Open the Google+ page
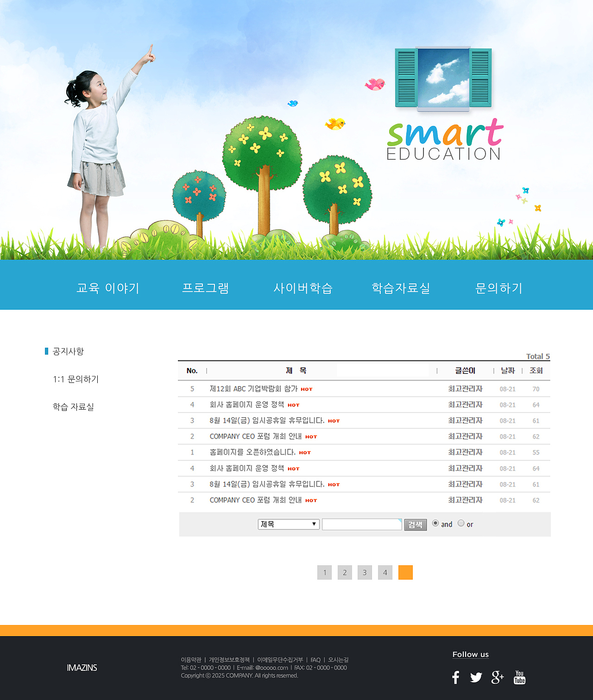 coord(498,677)
